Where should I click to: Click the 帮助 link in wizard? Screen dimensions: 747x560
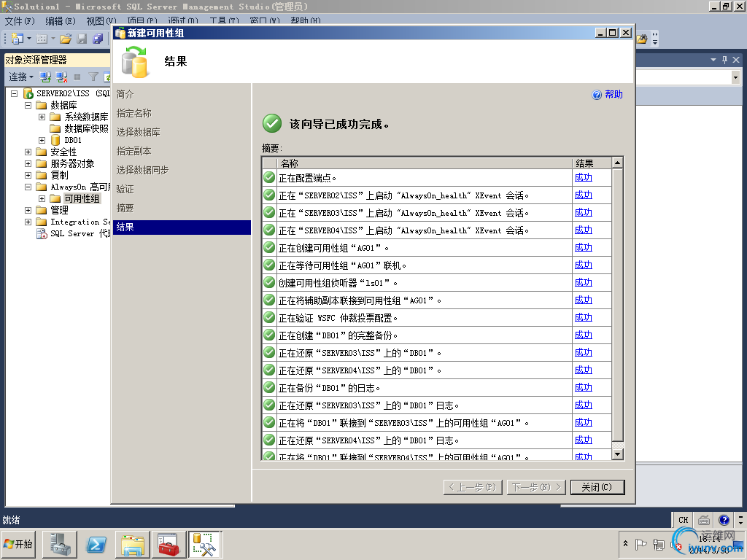click(x=614, y=94)
